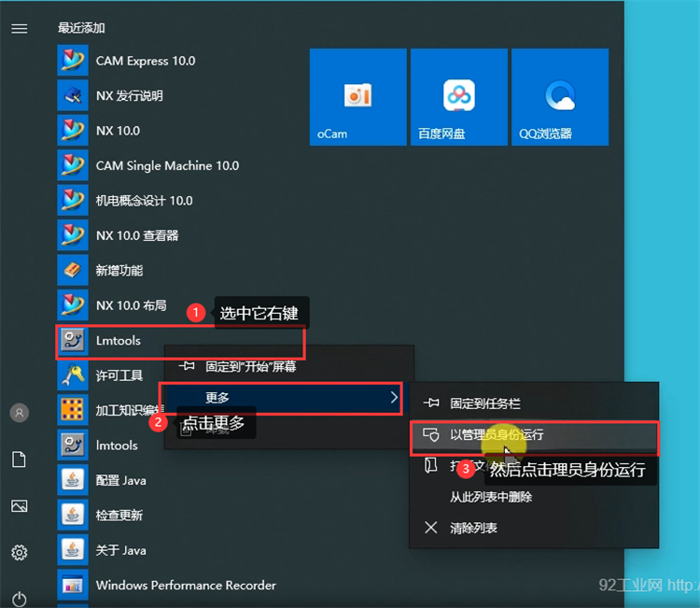This screenshot has width=700, height=608.
Task: Click the 检查更新 label
Action: point(119,516)
